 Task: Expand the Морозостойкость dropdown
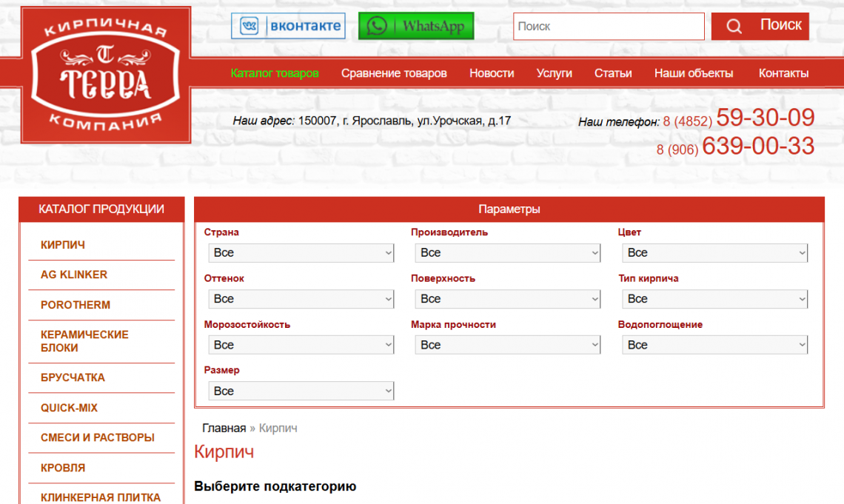(301, 345)
